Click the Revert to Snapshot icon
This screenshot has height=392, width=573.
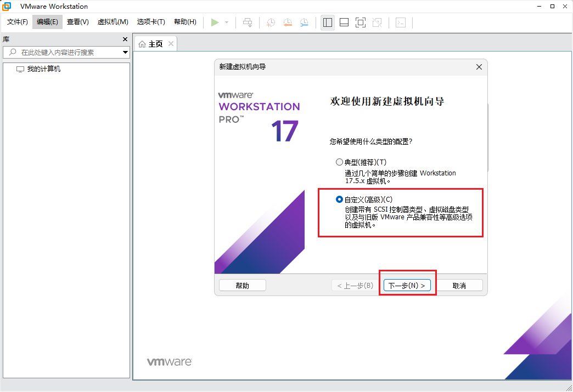(x=288, y=22)
